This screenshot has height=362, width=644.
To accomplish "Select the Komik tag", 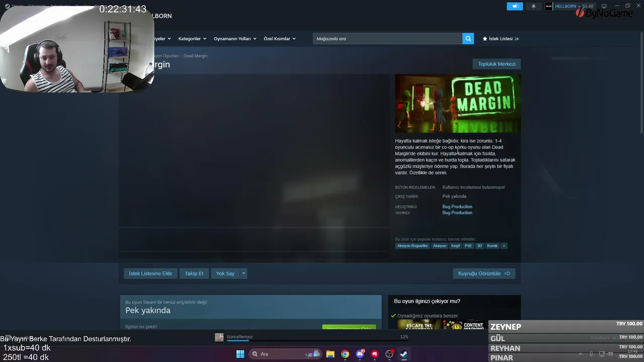I will click(492, 246).
